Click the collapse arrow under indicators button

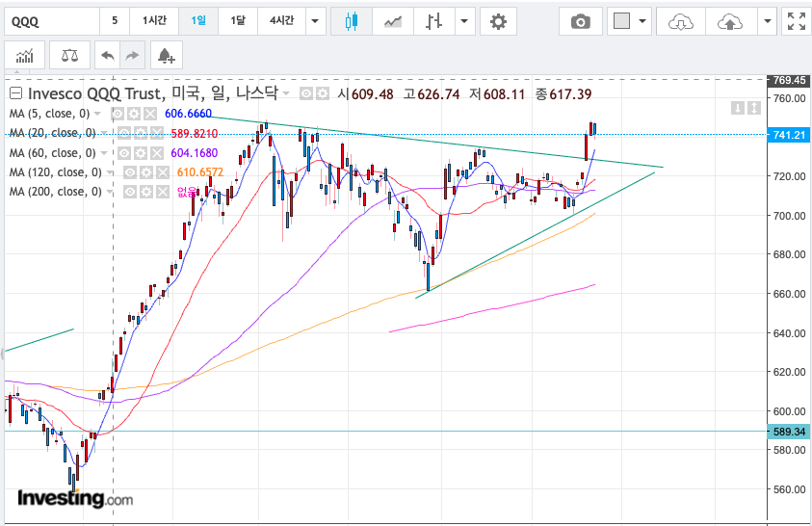[17, 72]
